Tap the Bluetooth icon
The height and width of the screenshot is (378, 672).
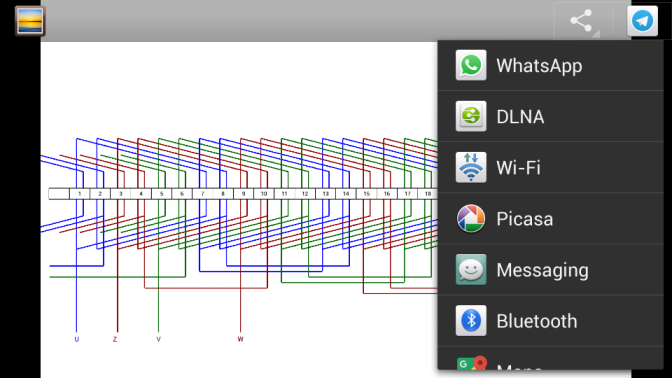[x=471, y=321]
